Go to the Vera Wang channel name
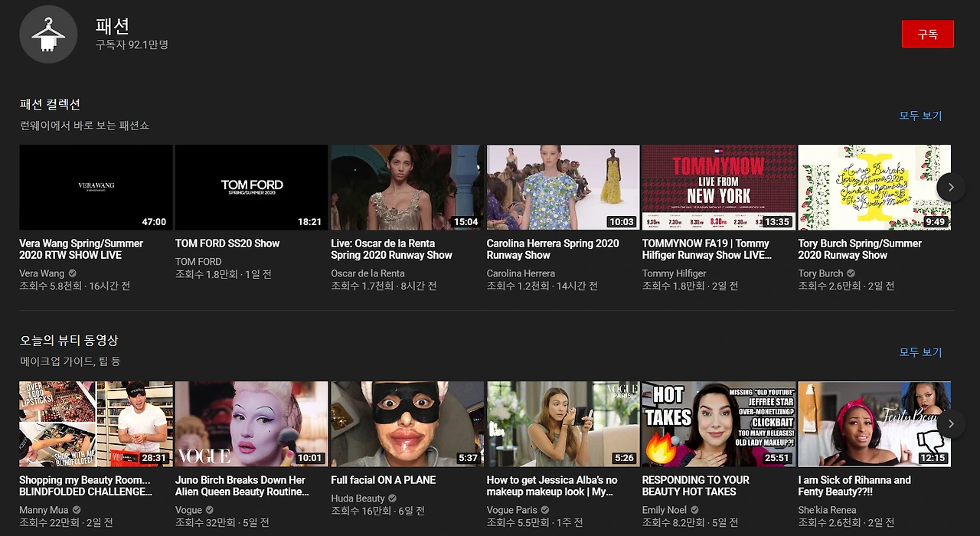 (42, 273)
